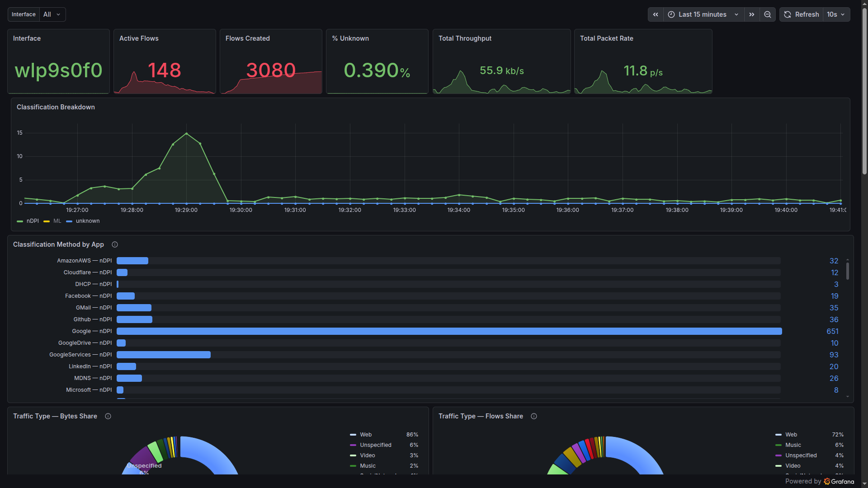Shift time range back with double-left arrows

pyautogui.click(x=656, y=14)
